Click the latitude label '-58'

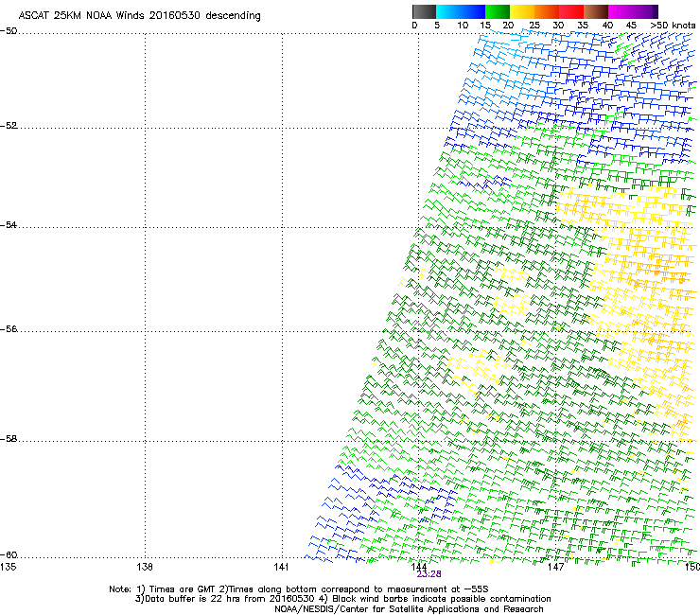9,439
